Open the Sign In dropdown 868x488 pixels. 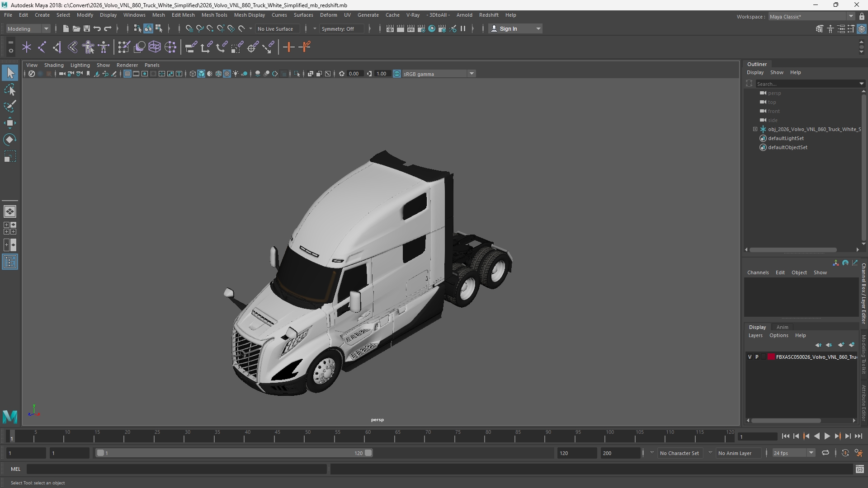516,28
